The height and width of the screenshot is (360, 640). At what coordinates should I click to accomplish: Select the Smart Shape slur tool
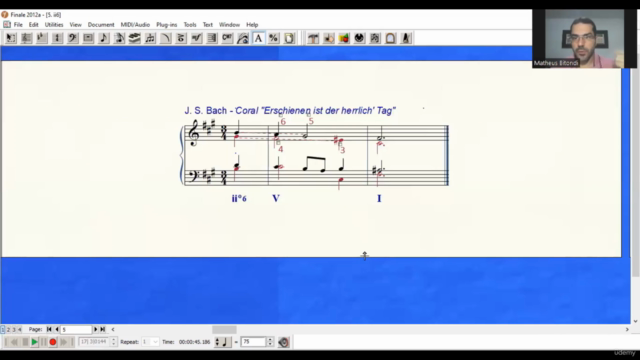(x=166, y=38)
